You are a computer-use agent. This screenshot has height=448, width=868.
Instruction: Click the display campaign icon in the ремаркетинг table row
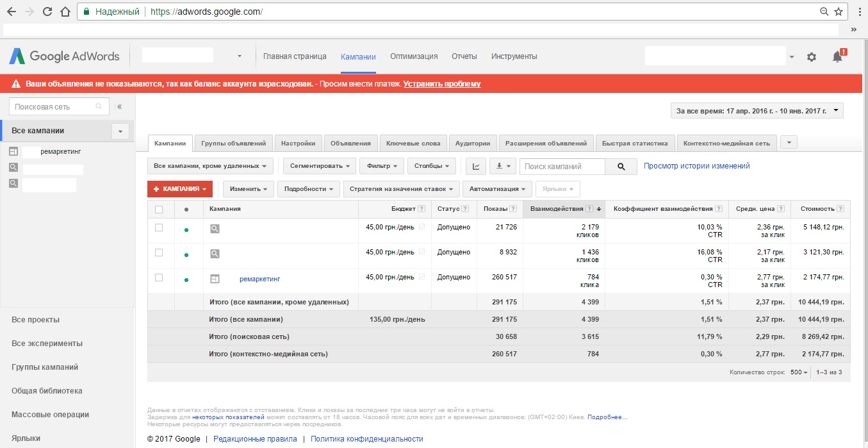(x=215, y=279)
